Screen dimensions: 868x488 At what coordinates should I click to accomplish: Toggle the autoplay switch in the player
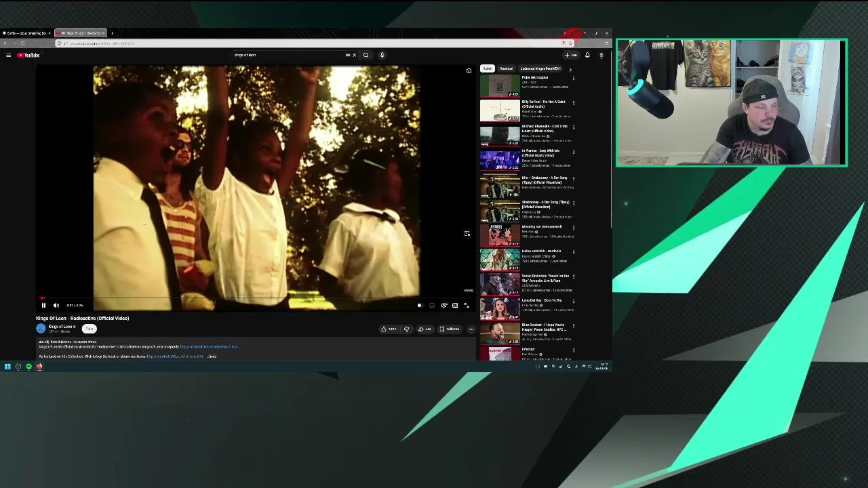pyautogui.click(x=419, y=306)
